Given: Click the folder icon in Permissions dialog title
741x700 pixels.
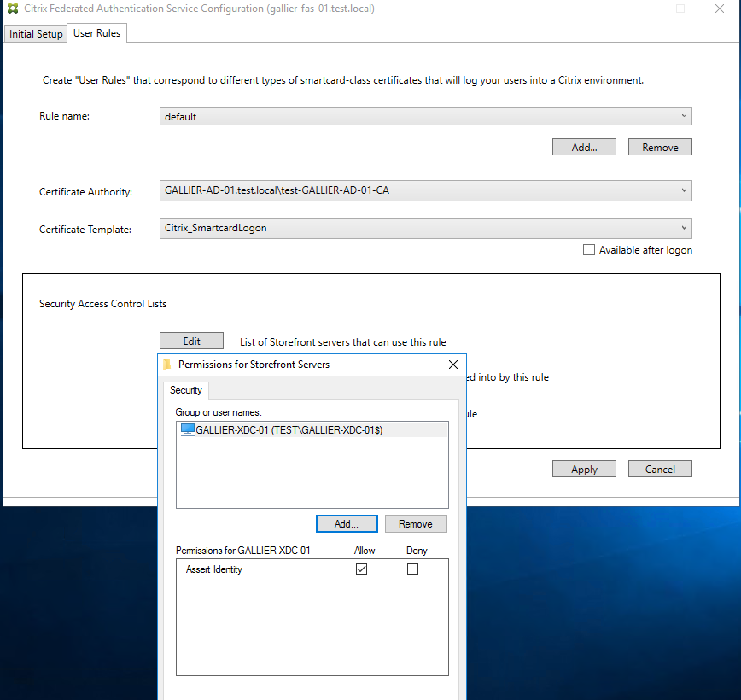Looking at the screenshot, I should pyautogui.click(x=166, y=365).
